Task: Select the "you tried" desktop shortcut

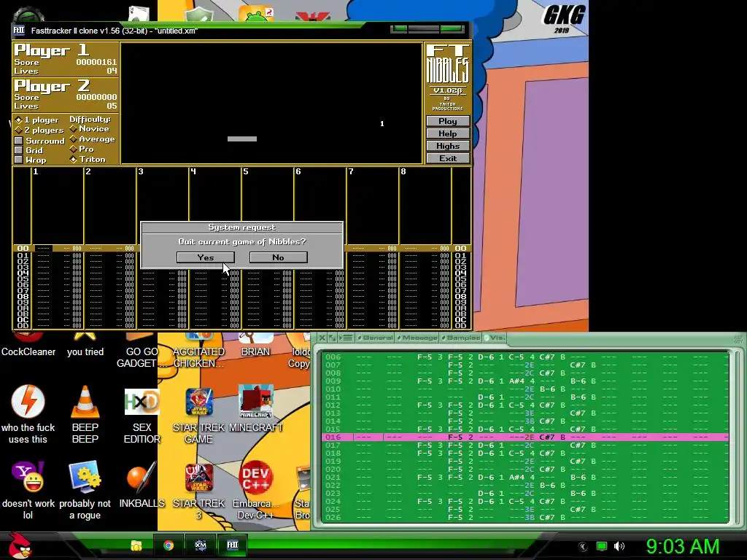Action: click(x=85, y=351)
